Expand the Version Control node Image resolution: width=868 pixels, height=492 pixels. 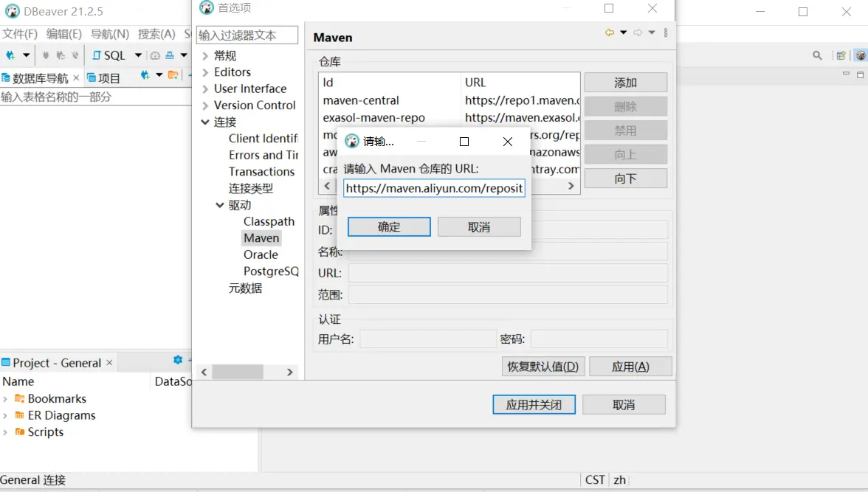click(x=205, y=105)
